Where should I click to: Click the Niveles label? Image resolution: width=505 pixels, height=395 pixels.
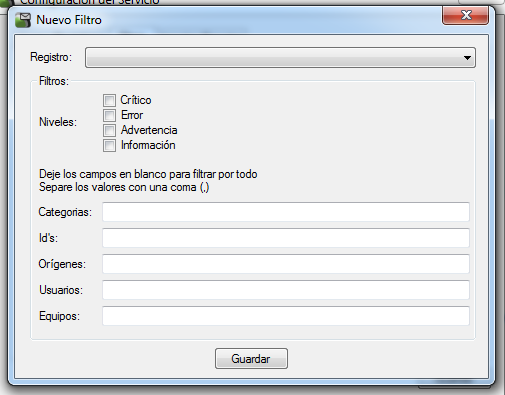pos(58,122)
